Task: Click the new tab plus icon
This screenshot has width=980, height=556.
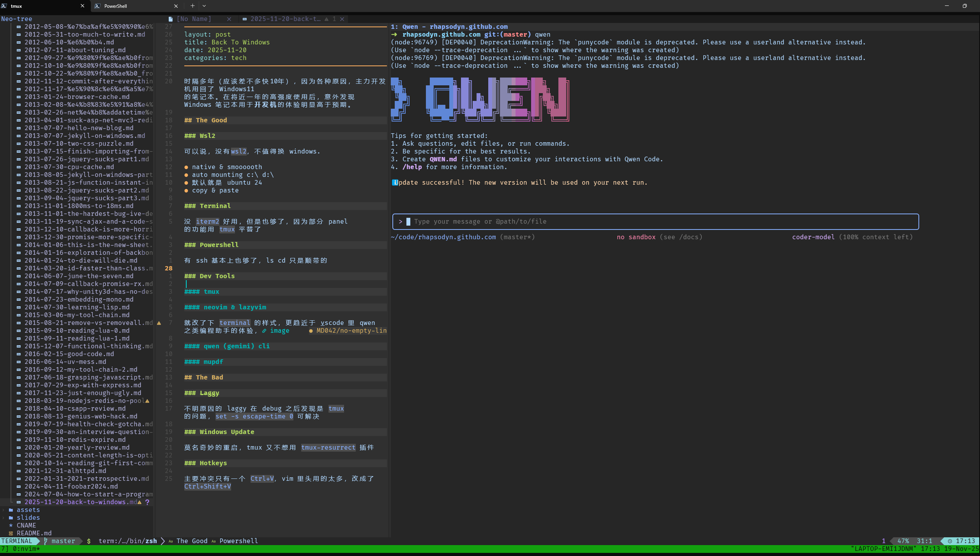Action: click(x=192, y=6)
